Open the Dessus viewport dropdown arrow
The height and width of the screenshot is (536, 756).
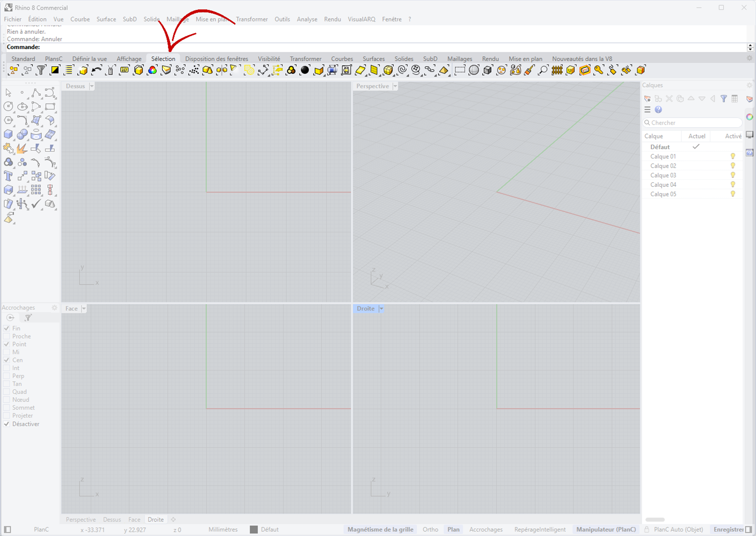pos(92,86)
